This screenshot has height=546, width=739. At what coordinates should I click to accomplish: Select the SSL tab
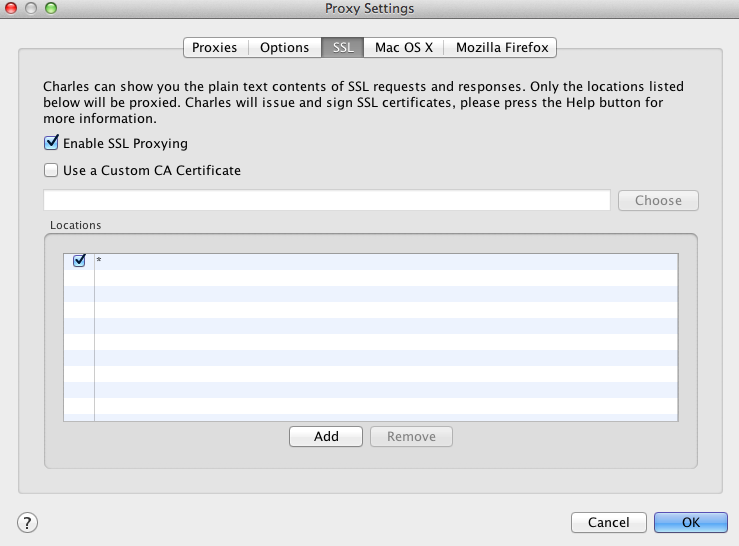(343, 48)
